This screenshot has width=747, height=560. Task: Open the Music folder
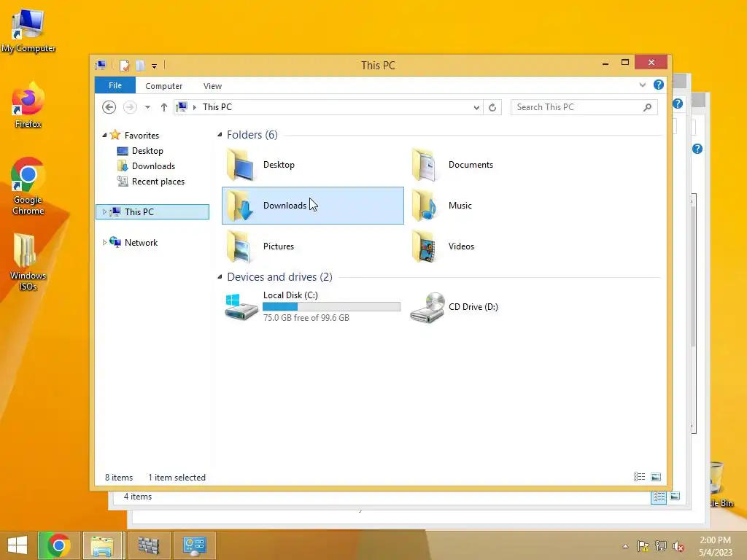click(498, 206)
